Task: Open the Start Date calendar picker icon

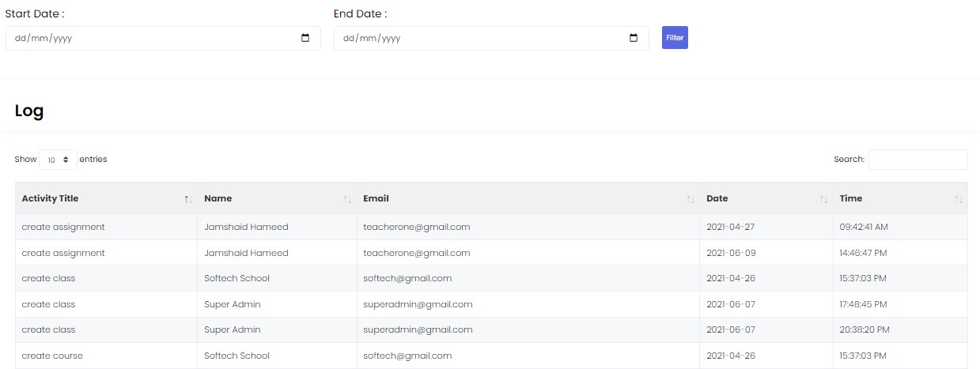Action: coord(305,38)
